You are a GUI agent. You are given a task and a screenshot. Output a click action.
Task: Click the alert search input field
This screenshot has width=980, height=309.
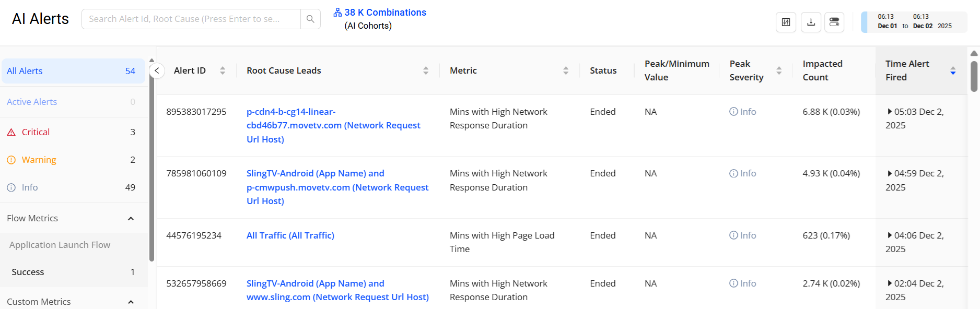tap(191, 19)
